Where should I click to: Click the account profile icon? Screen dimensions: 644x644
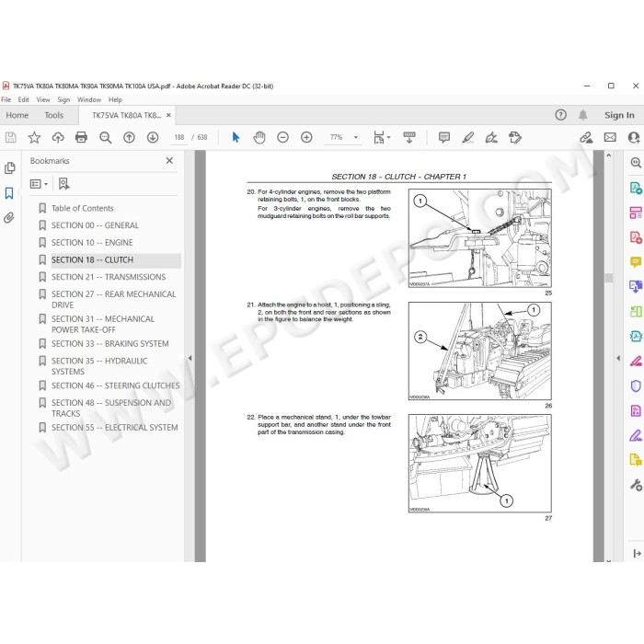[634, 137]
